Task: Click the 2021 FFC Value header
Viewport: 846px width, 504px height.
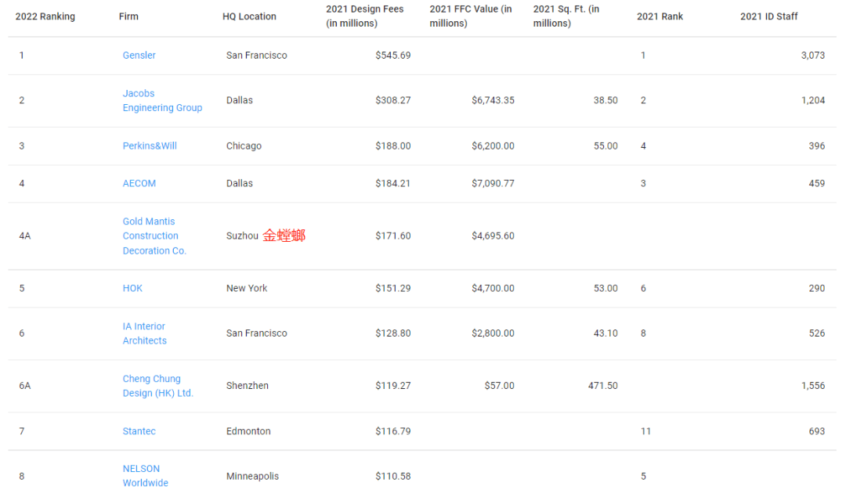Action: pyautogui.click(x=470, y=16)
